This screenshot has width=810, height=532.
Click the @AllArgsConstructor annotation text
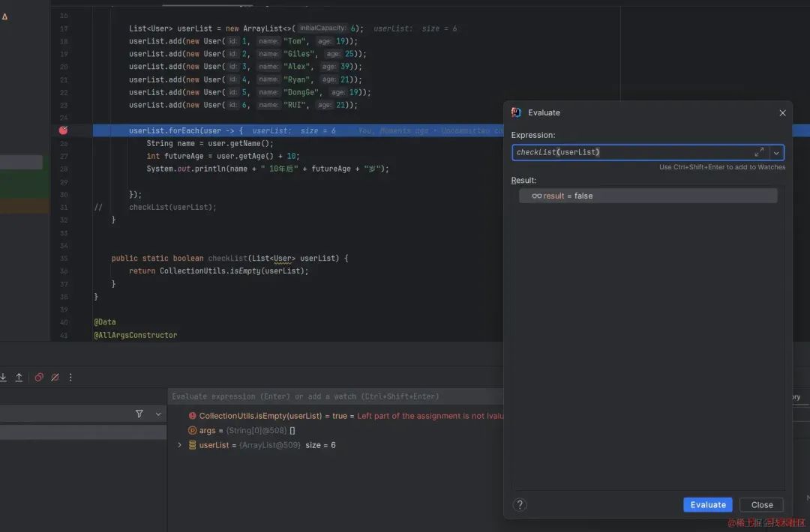tap(135, 336)
